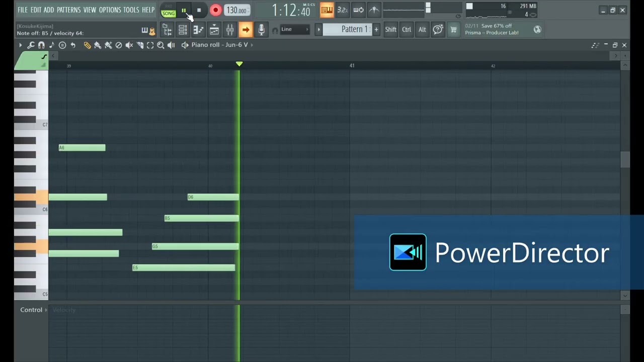
Task: Toggle loop recording
Action: coord(358,10)
